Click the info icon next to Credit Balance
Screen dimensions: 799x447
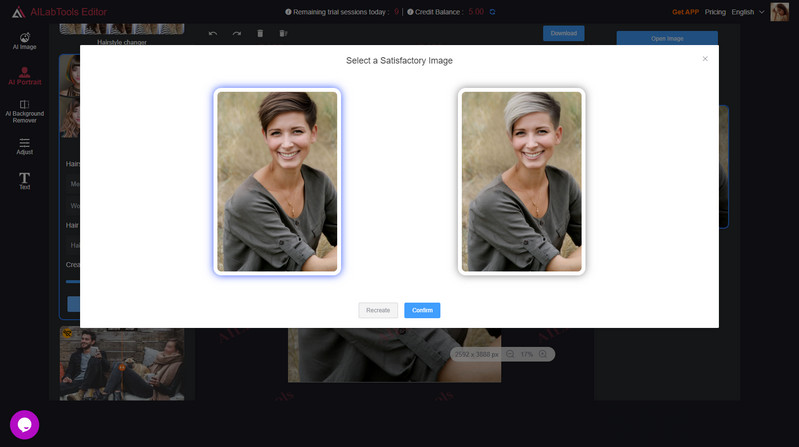point(410,12)
